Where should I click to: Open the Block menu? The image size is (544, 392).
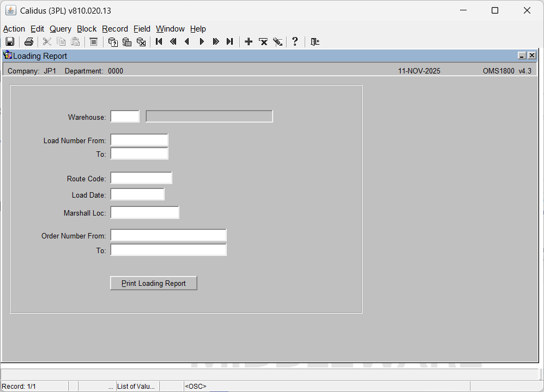87,29
